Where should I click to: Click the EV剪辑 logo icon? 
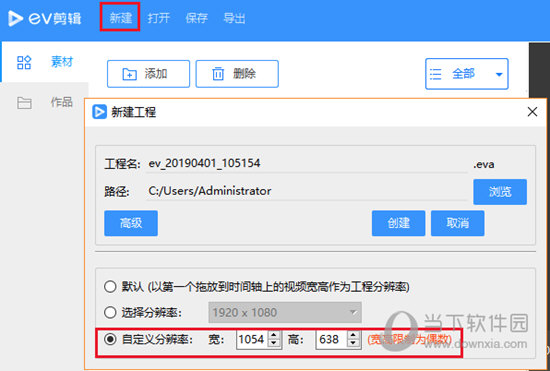click(x=15, y=18)
